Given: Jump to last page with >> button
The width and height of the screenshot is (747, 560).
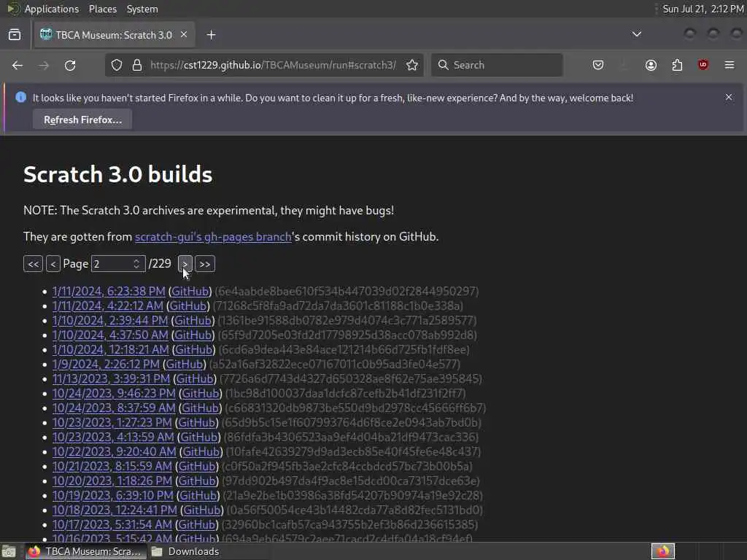Looking at the screenshot, I should coord(205,264).
